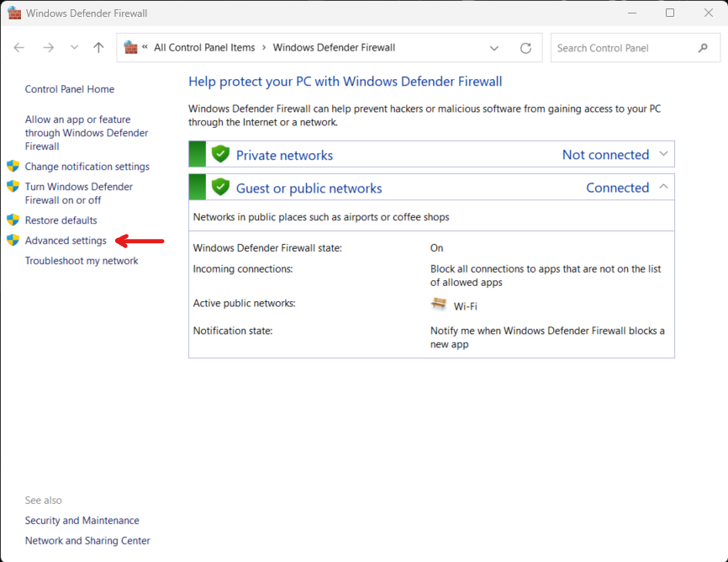Select All Control Panel Items breadcrumb
The image size is (728, 562).
[x=204, y=47]
